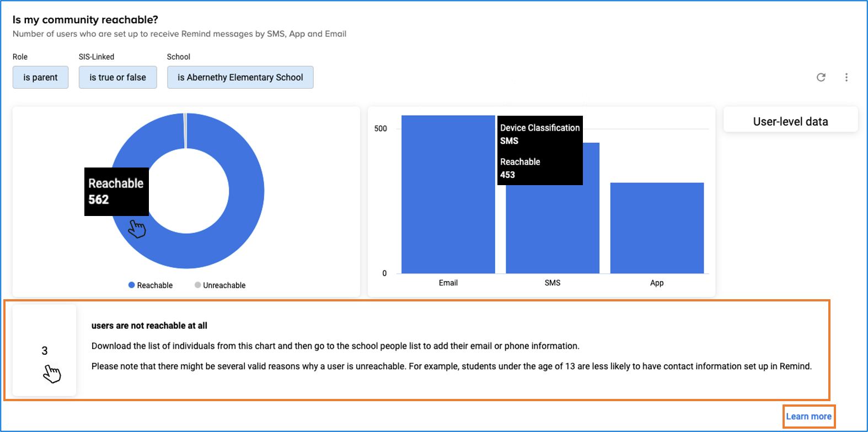Click the thin grey Unreachable donut slice

(x=185, y=131)
